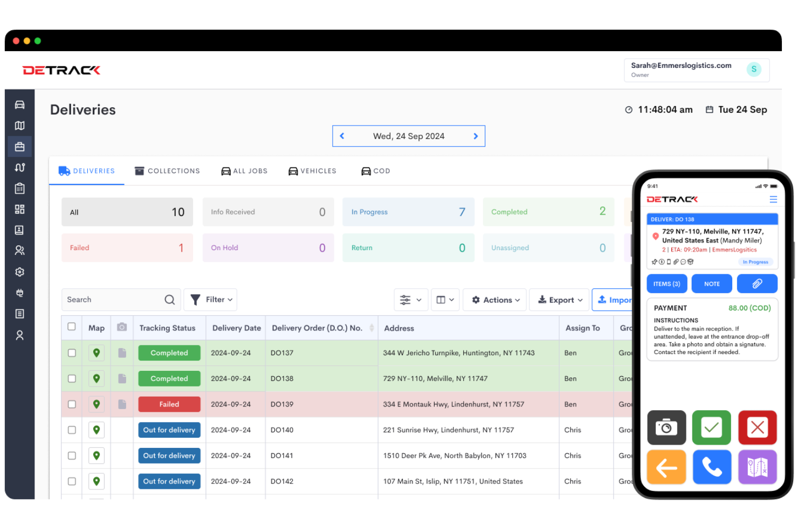Open Settings from the left sidebar gear
798x532 pixels.
click(19, 272)
